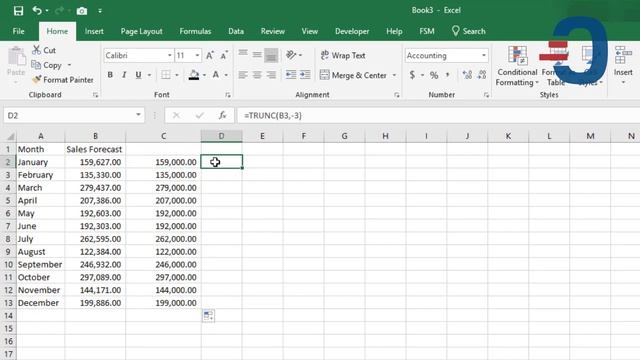Click the Insert Function fx button
The image size is (640, 360).
[222, 116]
